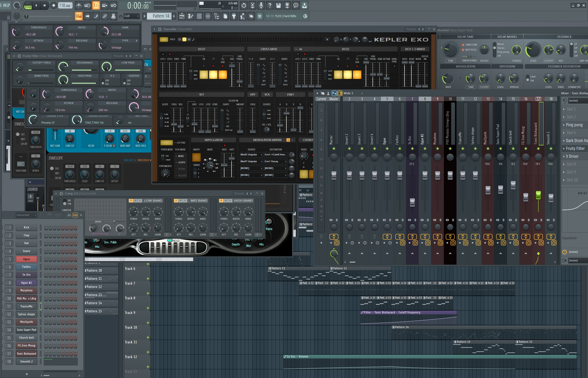The width and height of the screenshot is (588, 378).
Task: Toggle Track 11 mute light in playlist
Action: [x=148, y=352]
